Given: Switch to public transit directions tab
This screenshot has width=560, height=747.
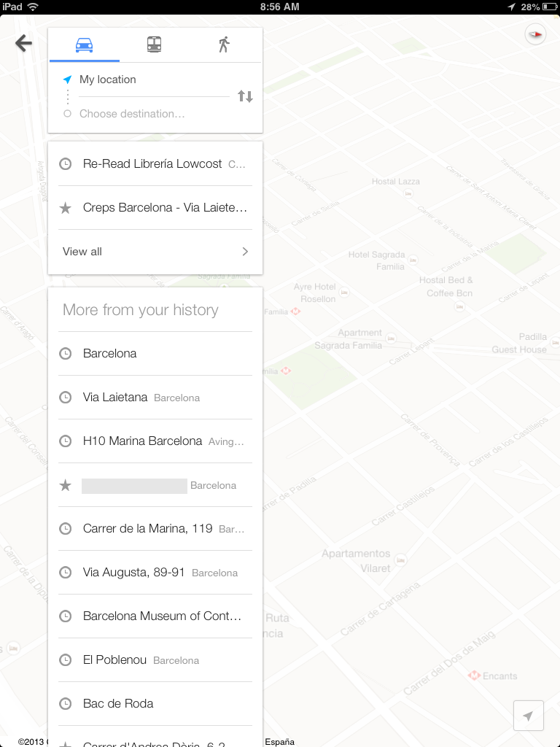Looking at the screenshot, I should click(154, 44).
